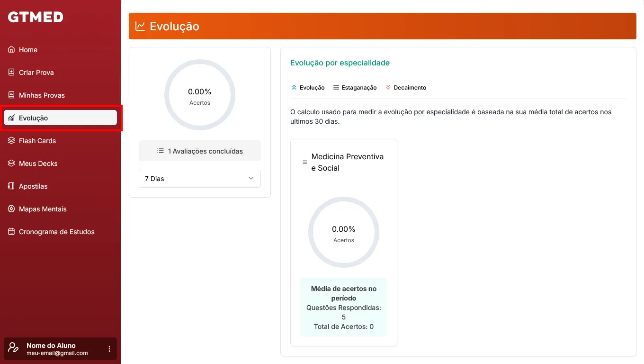
Task: Click the Apostilas notebook icon
Action: point(11,186)
